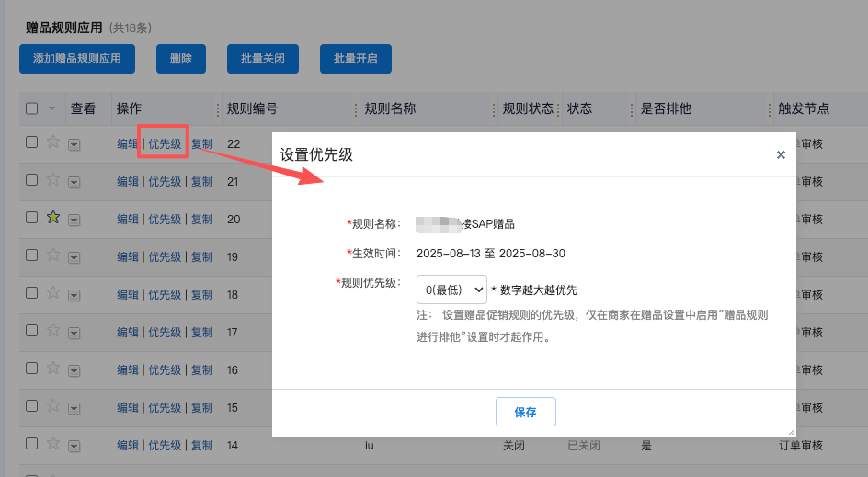Click 添加赠品规则应用 button
Screen dimensions: 868x477
click(x=77, y=58)
